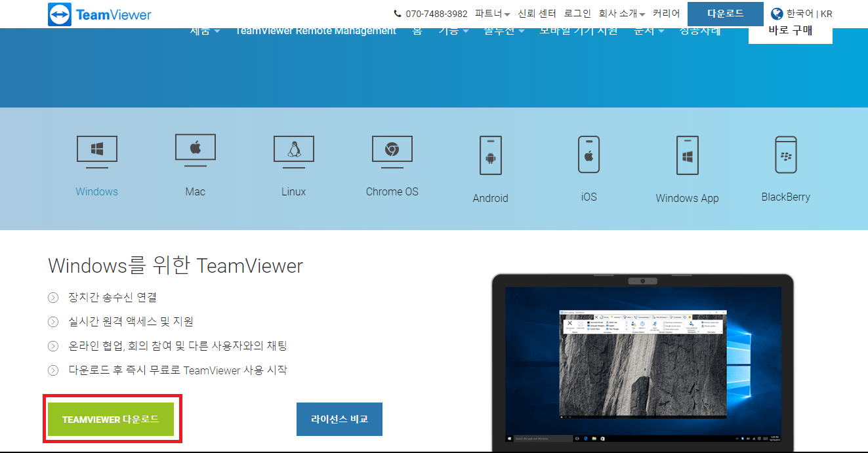Go to 로그인 page
The image size is (868, 453).
coord(577,14)
